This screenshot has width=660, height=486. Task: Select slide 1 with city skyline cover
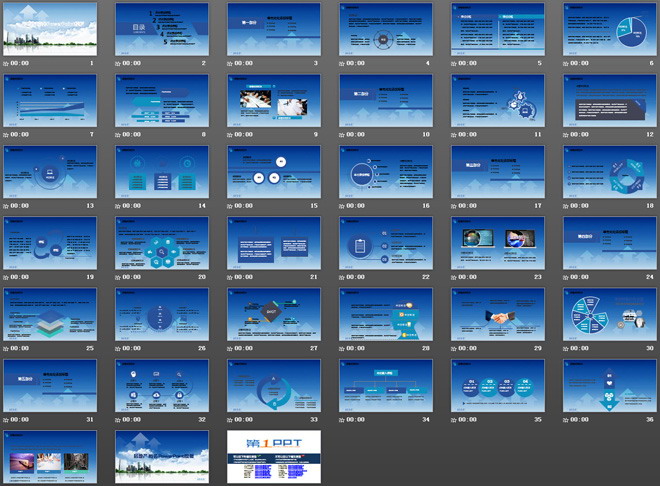point(50,29)
